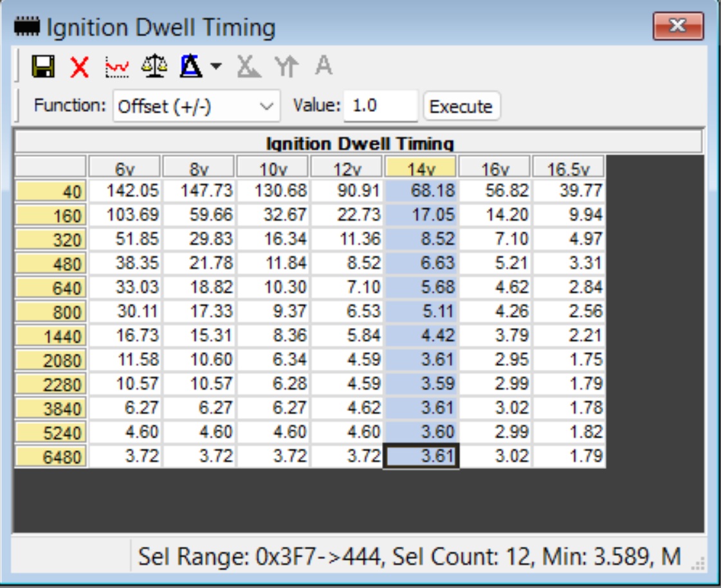The image size is (721, 588).
Task: Select the 16.5v column header
Action: pyautogui.click(x=569, y=168)
